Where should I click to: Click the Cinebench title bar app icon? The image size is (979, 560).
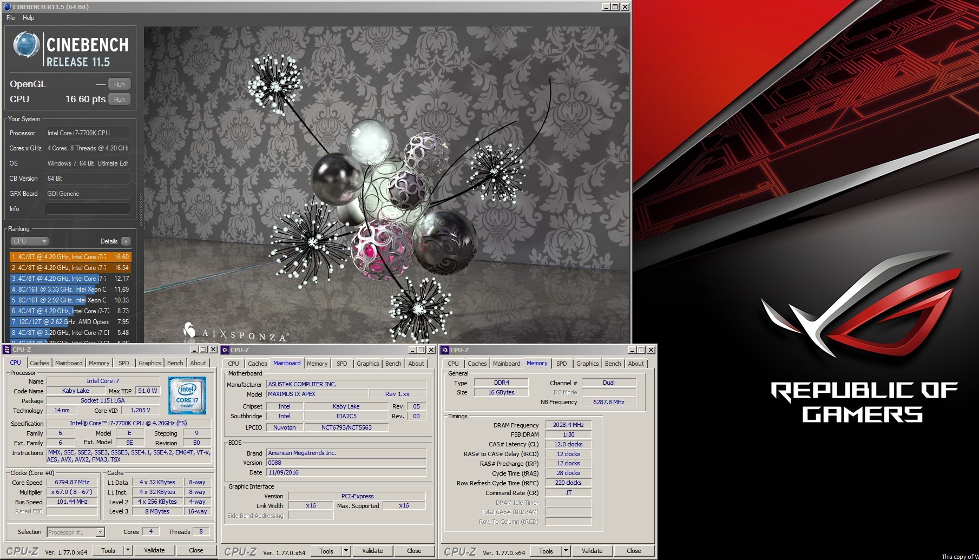coord(7,6)
